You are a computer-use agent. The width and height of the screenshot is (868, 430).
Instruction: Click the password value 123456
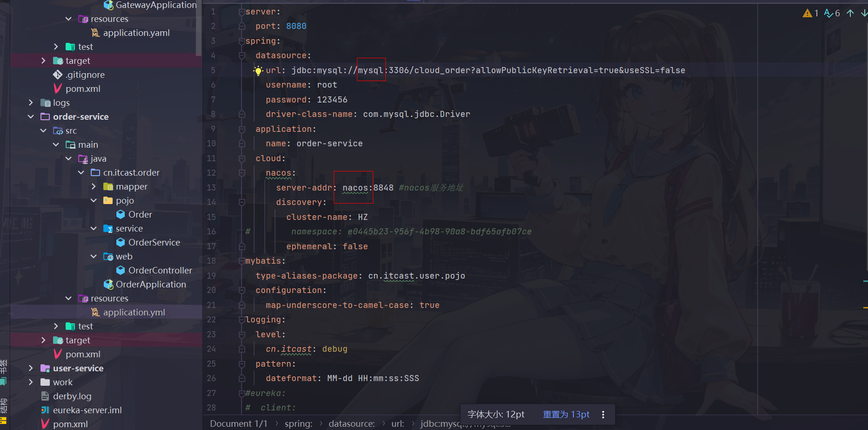click(x=332, y=100)
